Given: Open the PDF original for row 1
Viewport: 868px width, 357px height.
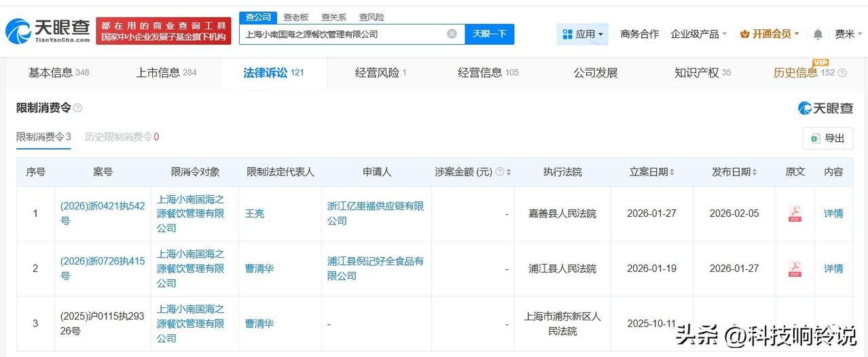Looking at the screenshot, I should coord(795,214).
